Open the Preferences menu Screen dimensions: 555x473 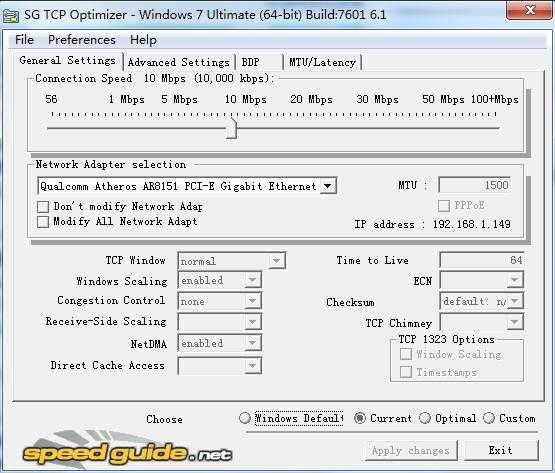point(82,40)
